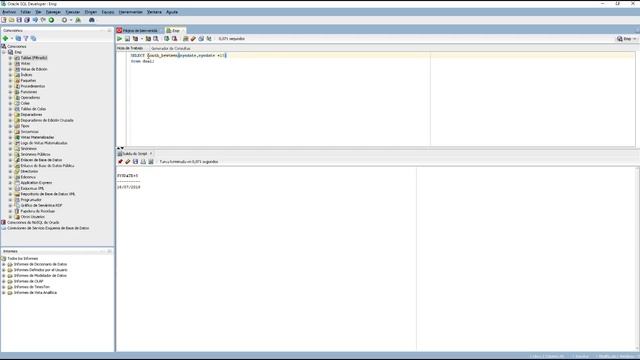Close the Salida de Script tab
640x360 pixels.
(151, 154)
